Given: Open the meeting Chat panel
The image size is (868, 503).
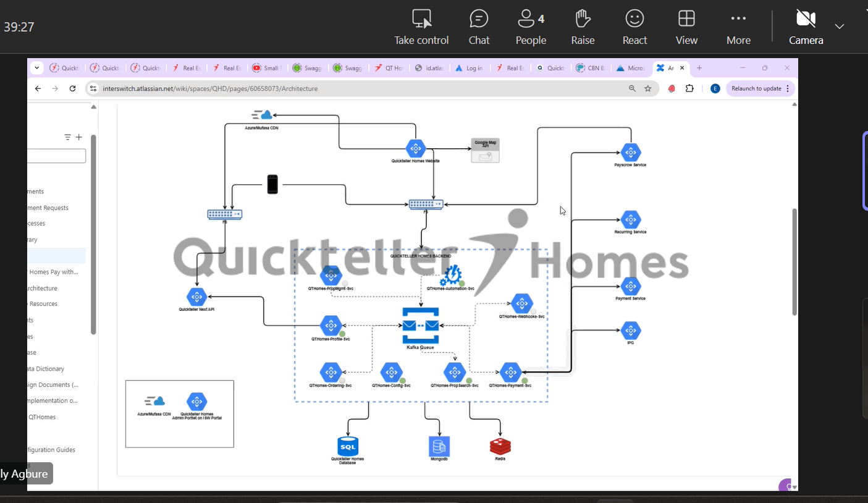Looking at the screenshot, I should [479, 27].
